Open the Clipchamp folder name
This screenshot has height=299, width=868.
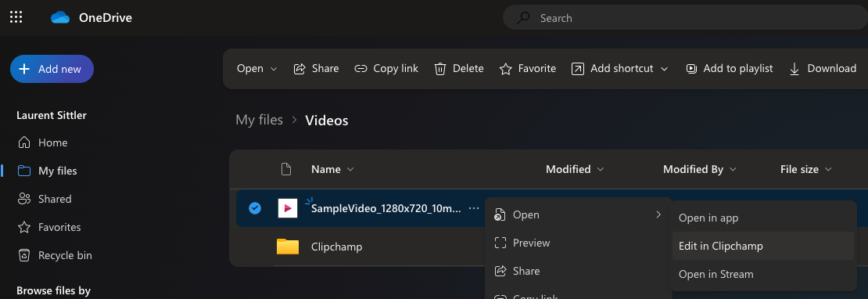click(x=336, y=247)
